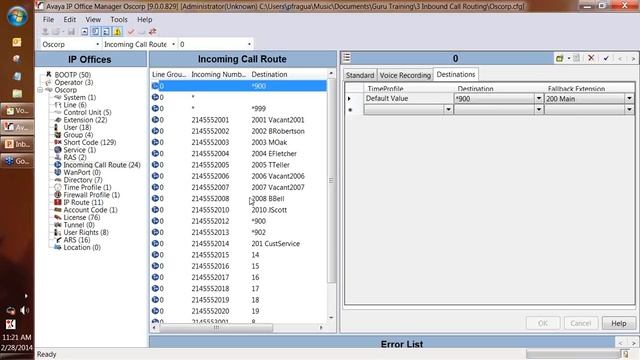640x360 pixels.
Task: Click the Windows Start orb
Action: click(17, 16)
